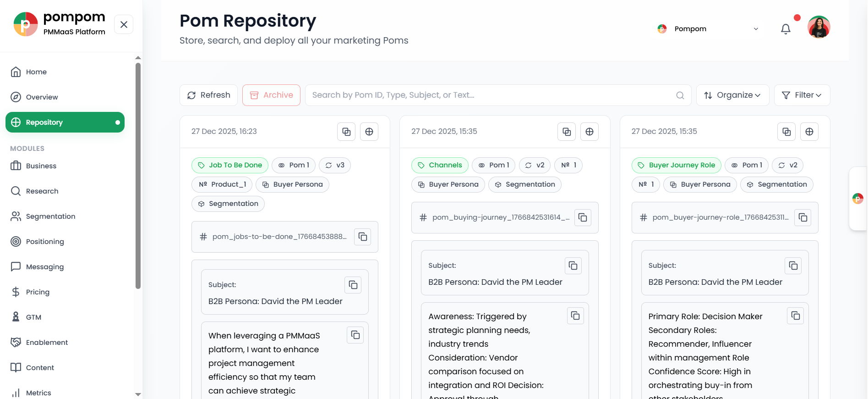
Task: Click Segmentation chip on the Job To Be Done card
Action: (228, 204)
